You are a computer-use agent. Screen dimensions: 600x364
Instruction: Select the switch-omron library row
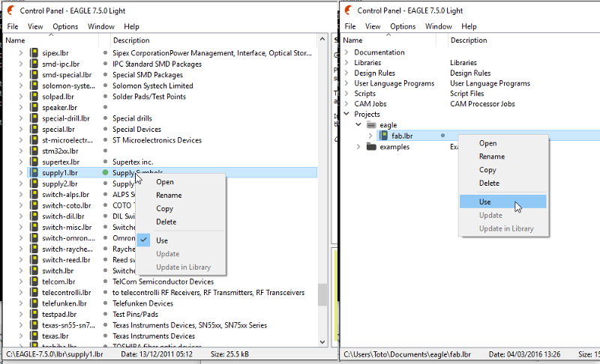[x=68, y=238]
